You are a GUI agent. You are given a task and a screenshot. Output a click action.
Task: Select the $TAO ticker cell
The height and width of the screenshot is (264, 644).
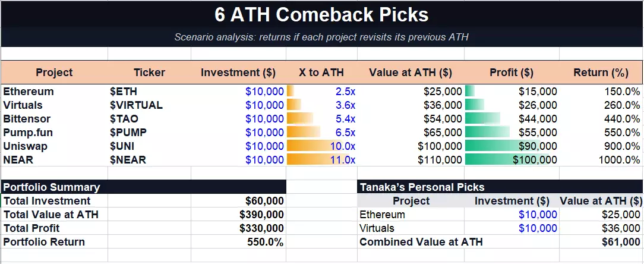tap(150, 119)
